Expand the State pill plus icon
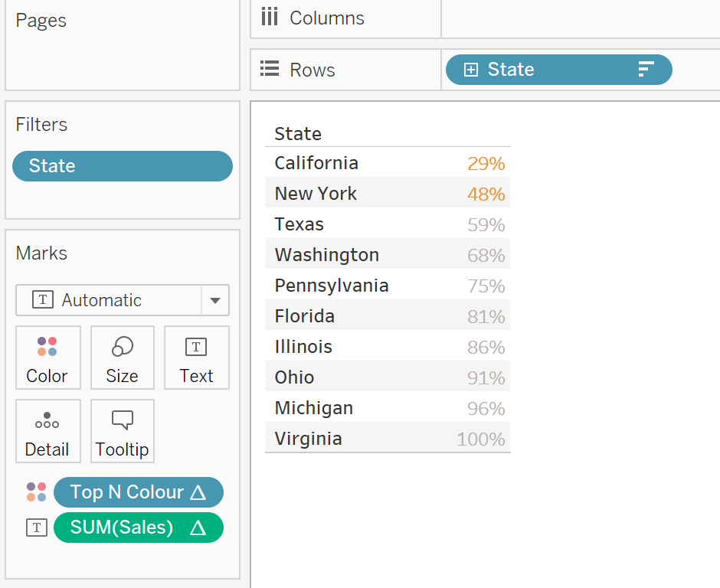The width and height of the screenshot is (720, 588). click(471, 70)
